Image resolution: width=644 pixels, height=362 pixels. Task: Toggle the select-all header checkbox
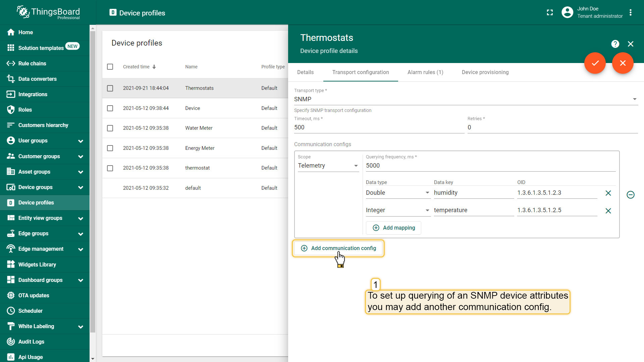point(110,67)
